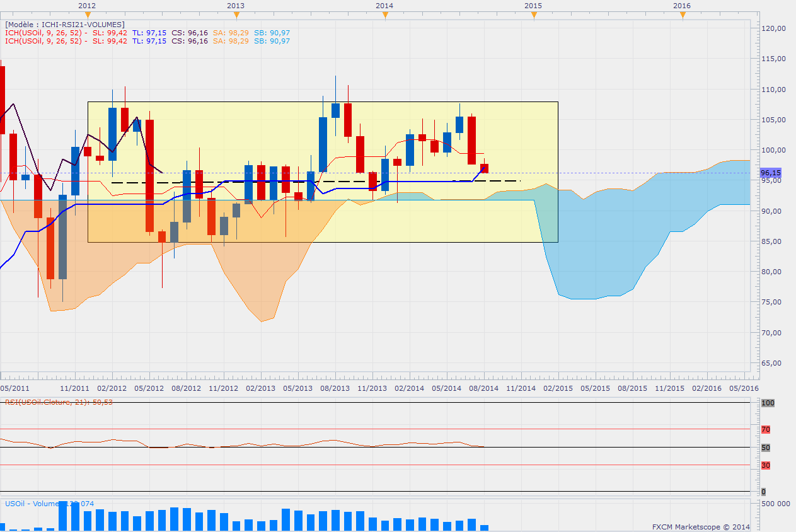Click the 2015 orange year marker triangle
Screen dimensions: 796x532
pos(533,14)
